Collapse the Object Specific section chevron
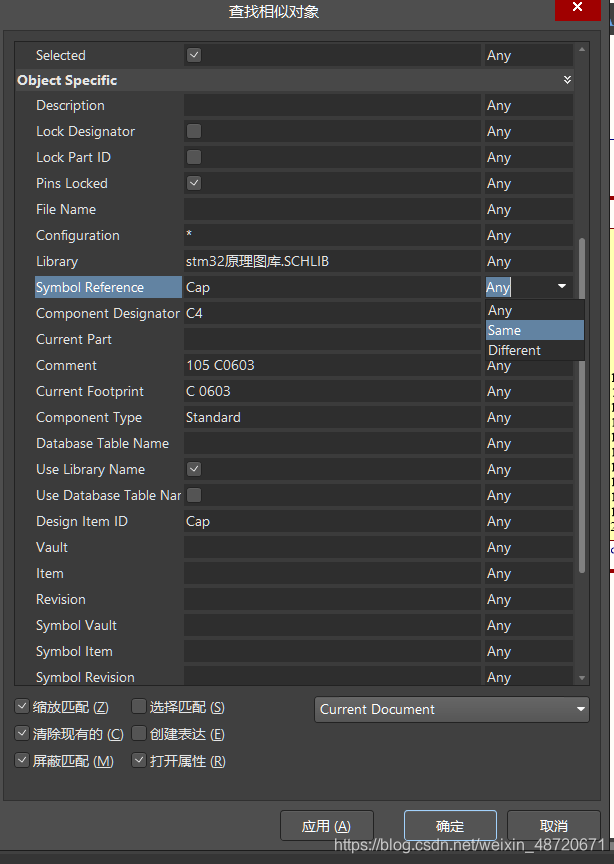The height and width of the screenshot is (864, 614). [567, 80]
